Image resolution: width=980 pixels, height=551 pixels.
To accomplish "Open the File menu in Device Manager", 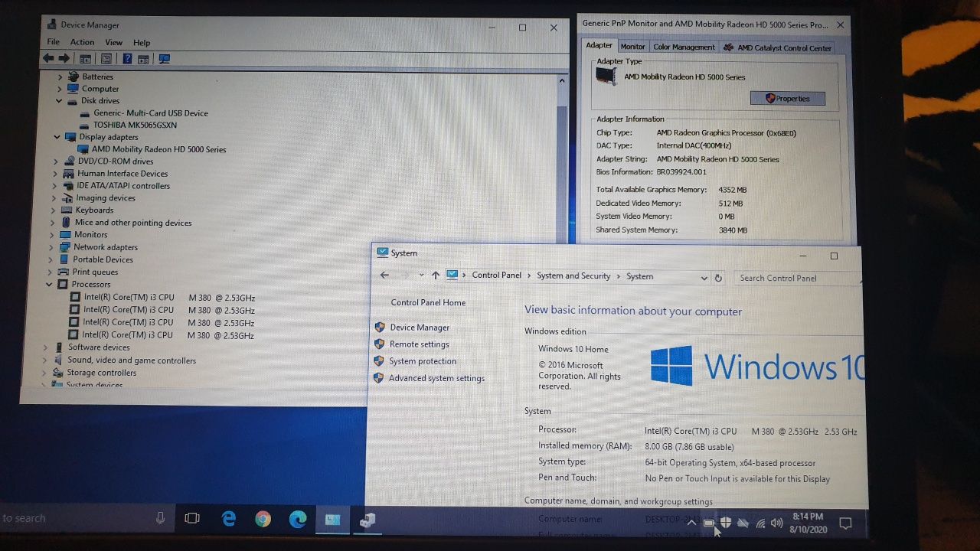I will [54, 42].
